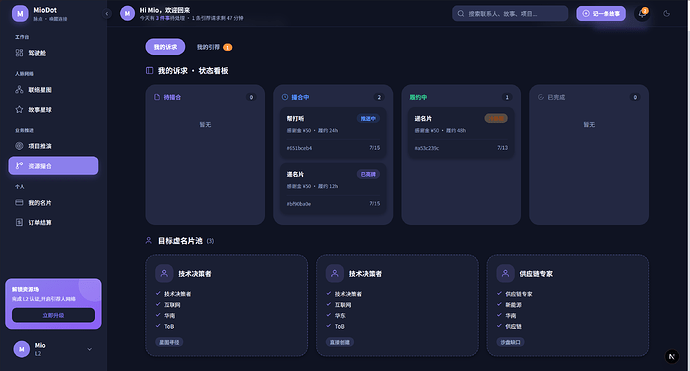
Task: Click the avatar icon of the 供应链专家 card
Action: click(x=505, y=273)
